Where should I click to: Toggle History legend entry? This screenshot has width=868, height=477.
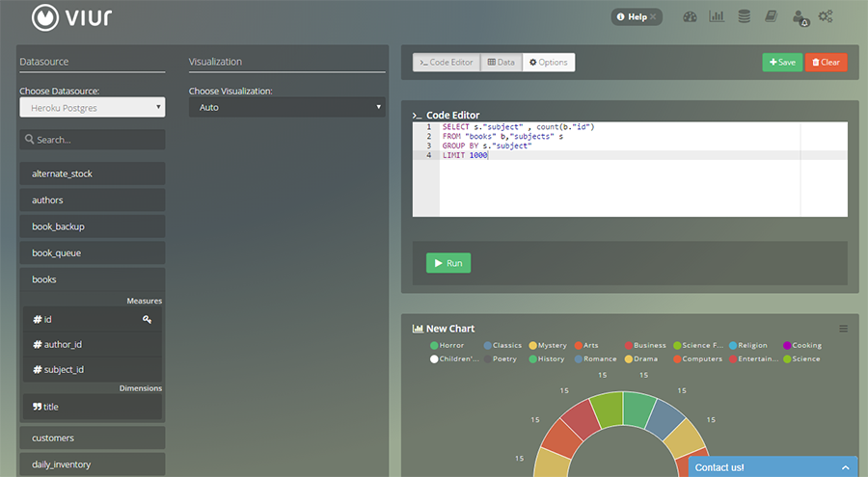tap(547, 359)
